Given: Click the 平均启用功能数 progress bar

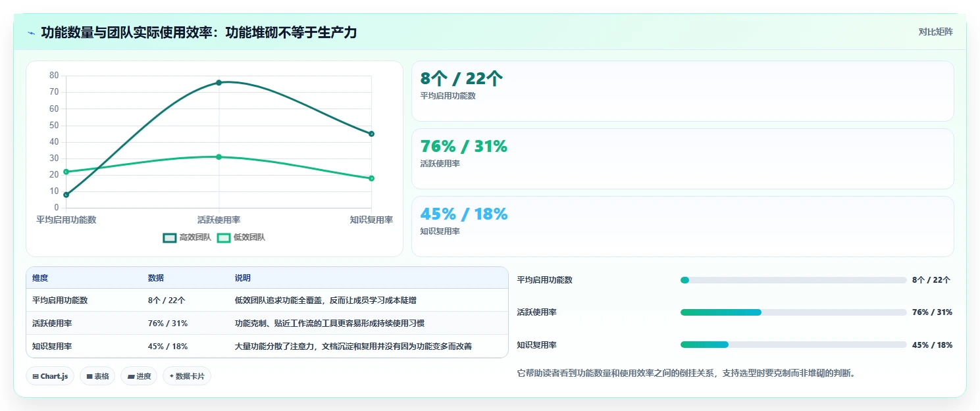Looking at the screenshot, I should (794, 280).
